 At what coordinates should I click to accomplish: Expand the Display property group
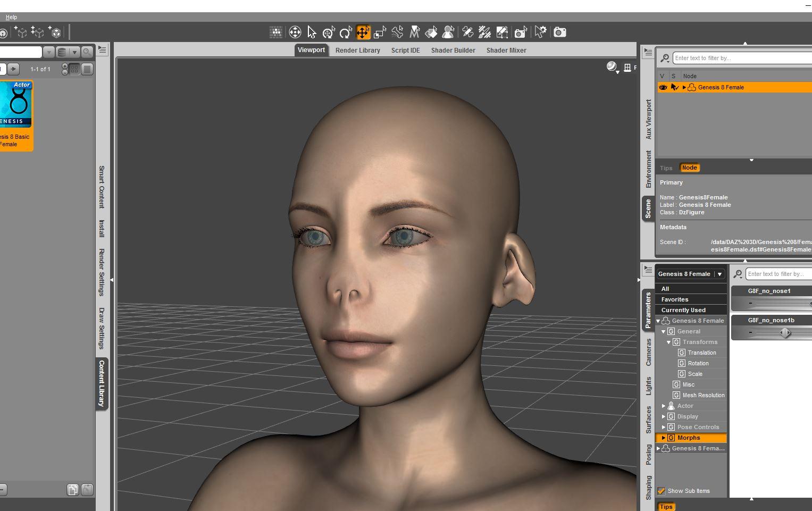tap(663, 416)
